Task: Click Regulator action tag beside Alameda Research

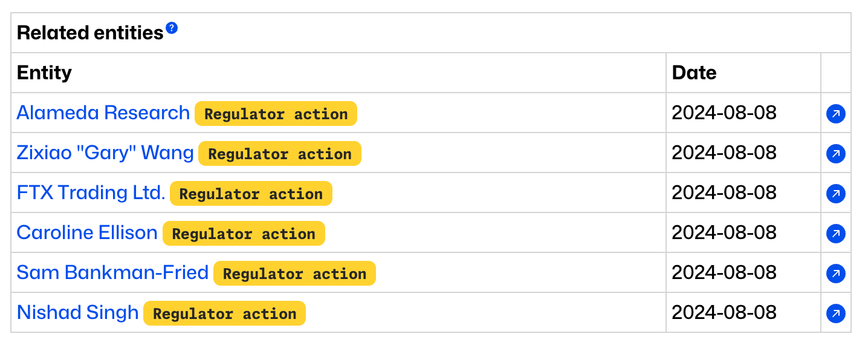Action: (x=276, y=114)
